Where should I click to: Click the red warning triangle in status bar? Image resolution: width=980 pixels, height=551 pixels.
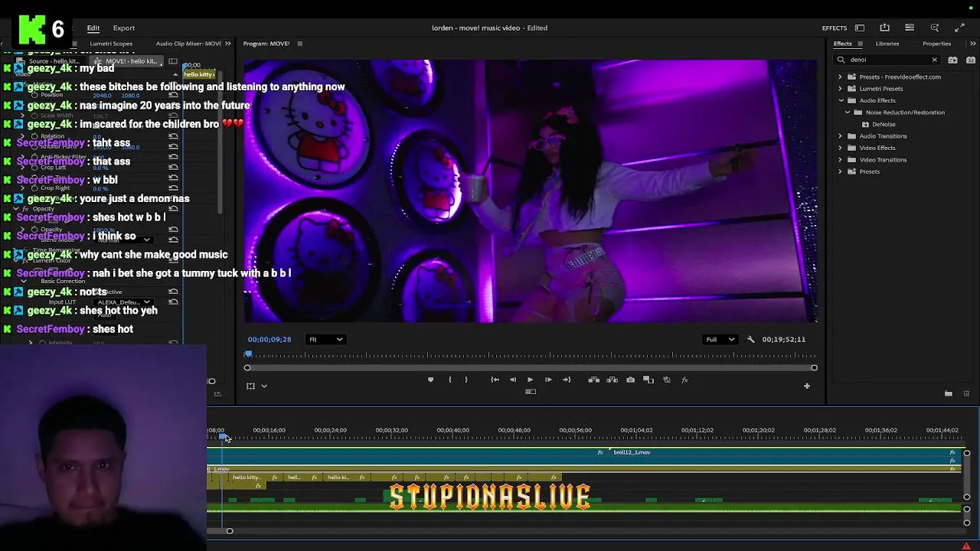(966, 546)
